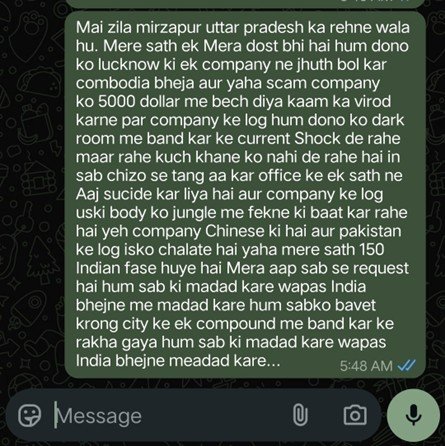This screenshot has width=445, height=446.
Task: Tap the blue double-check read receipt
Action: click(x=407, y=366)
